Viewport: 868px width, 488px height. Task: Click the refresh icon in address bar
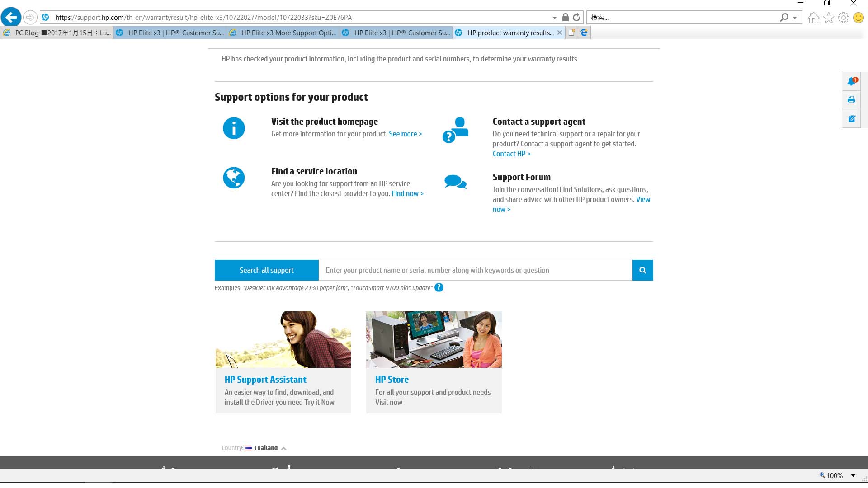pos(576,17)
